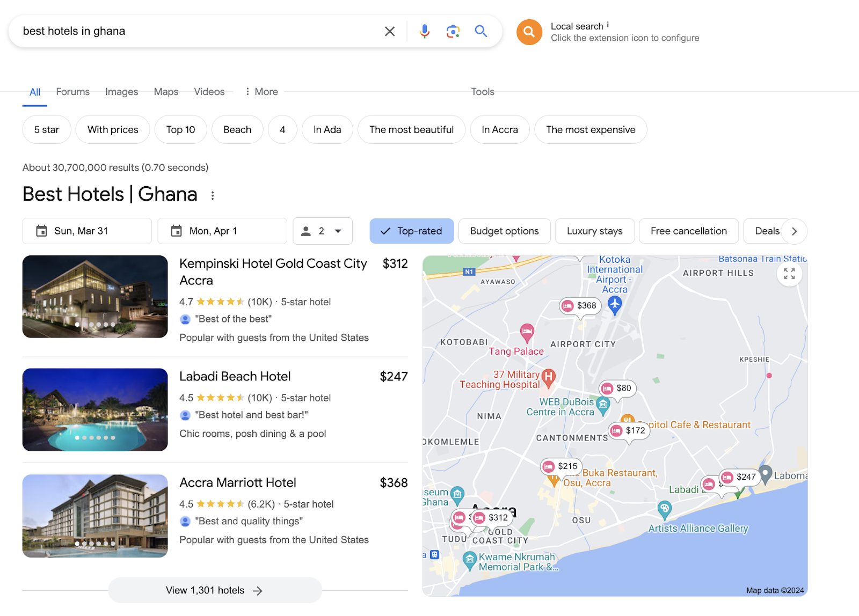This screenshot has width=859, height=616.
Task: Click 37 Military Teaching Hospital marker
Action: pos(548,378)
